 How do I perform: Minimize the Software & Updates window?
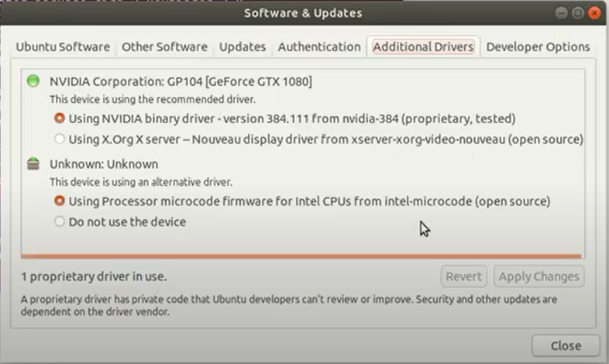pos(561,13)
